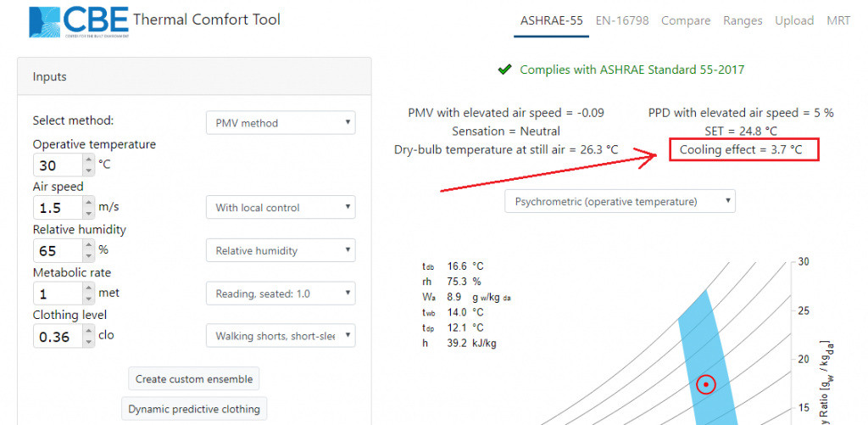The image size is (868, 425).
Task: Click the red point marker on chart
Action: pyautogui.click(x=706, y=384)
